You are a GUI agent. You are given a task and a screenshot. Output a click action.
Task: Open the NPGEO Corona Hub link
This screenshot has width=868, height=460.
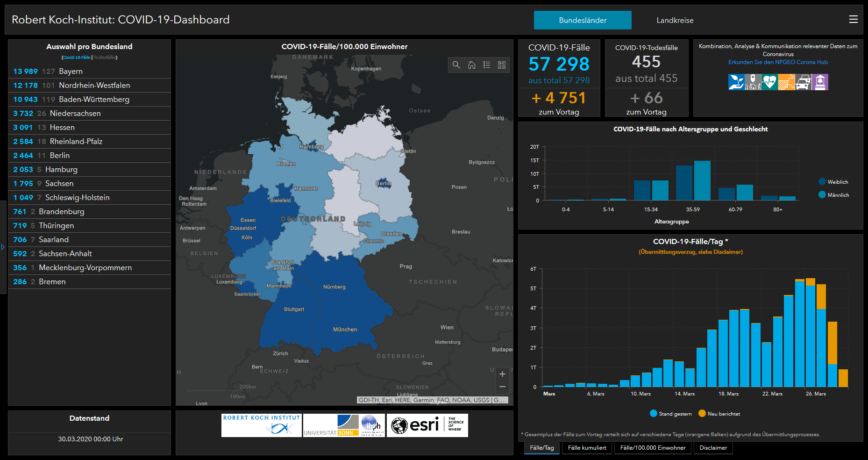778,62
